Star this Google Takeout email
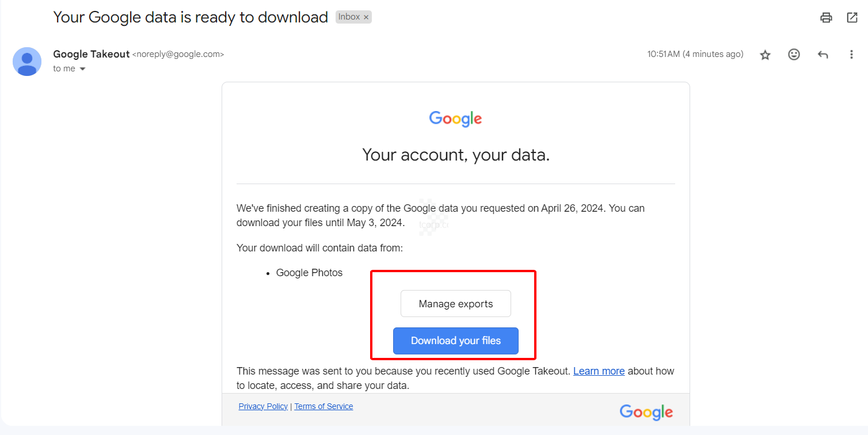This screenshot has height=435, width=868. pos(765,55)
